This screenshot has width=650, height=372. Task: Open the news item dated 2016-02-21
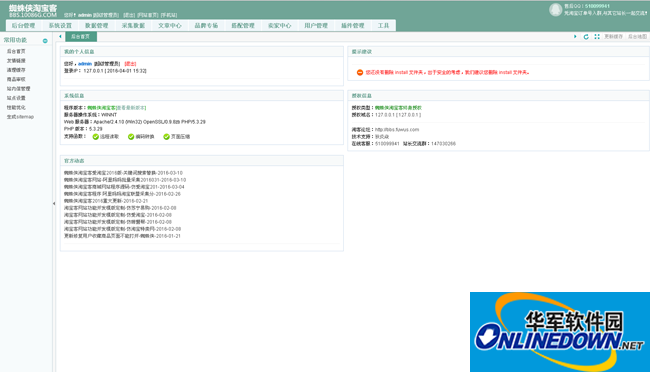pyautogui.click(x=106, y=201)
